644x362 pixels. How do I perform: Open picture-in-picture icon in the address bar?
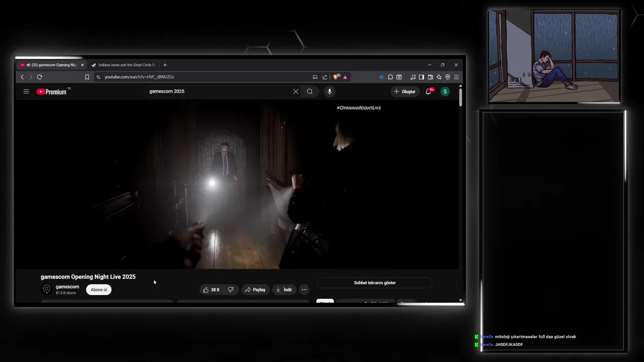pos(315,77)
